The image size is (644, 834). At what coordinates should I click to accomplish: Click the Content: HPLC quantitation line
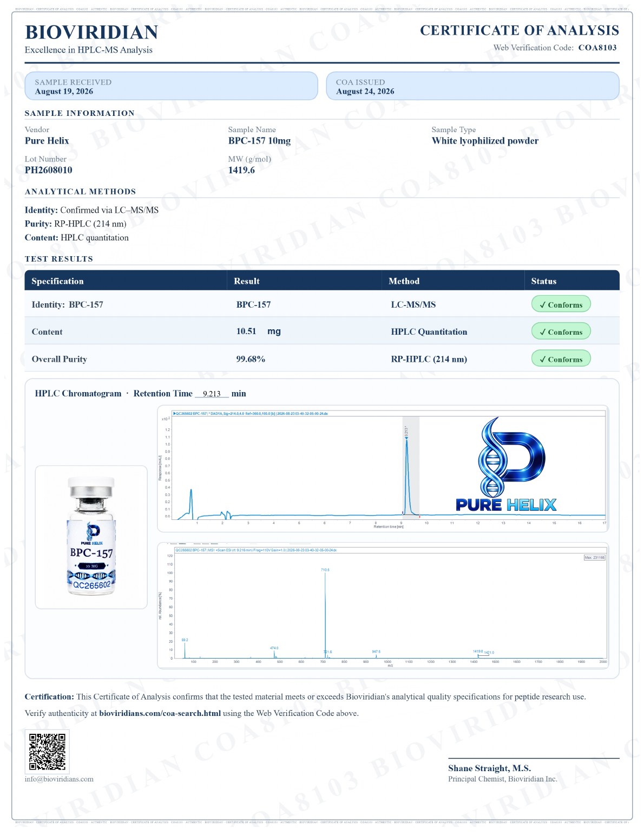77,239
